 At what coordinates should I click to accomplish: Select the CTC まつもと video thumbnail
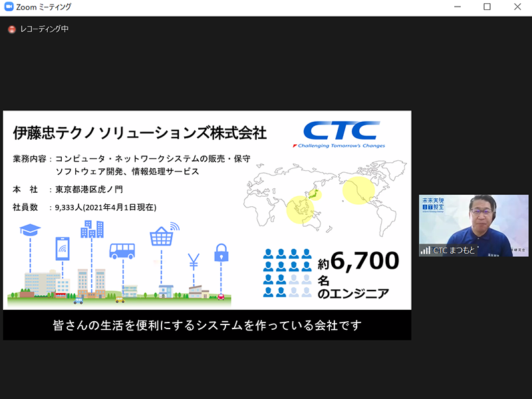coord(473,225)
